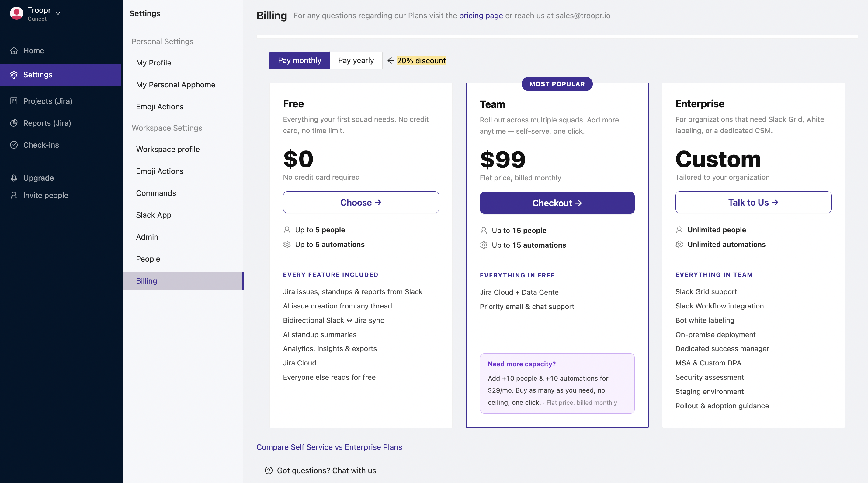Click the Settings gear icon
This screenshot has height=483, width=868.
point(14,75)
